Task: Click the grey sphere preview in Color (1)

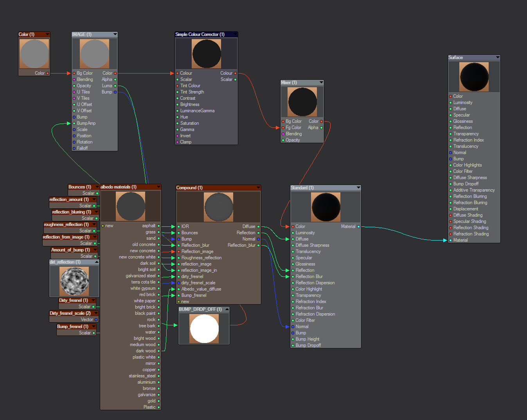Action: tap(34, 54)
